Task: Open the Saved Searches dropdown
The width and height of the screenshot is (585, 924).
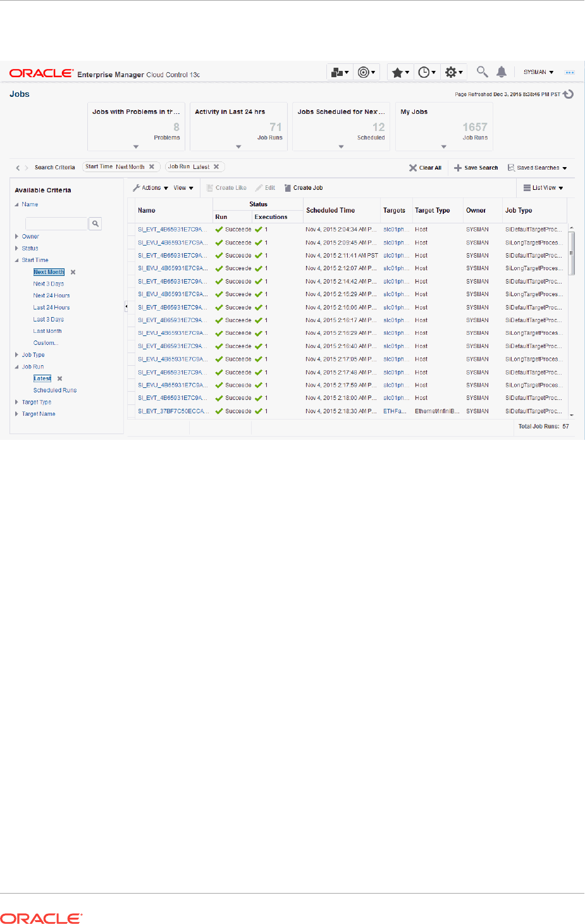Action: pos(537,168)
